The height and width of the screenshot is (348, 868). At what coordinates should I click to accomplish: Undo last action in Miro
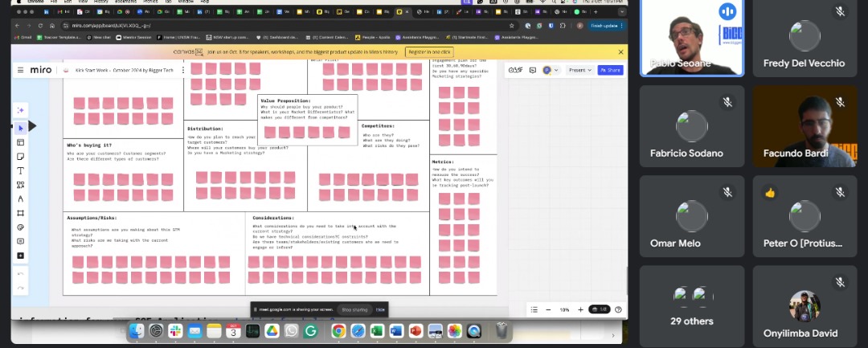pyautogui.click(x=20, y=274)
